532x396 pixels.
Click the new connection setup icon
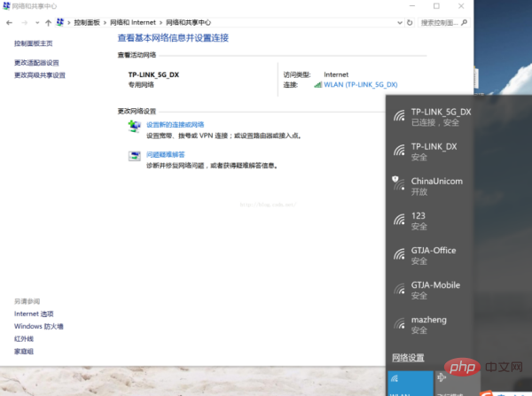point(135,127)
